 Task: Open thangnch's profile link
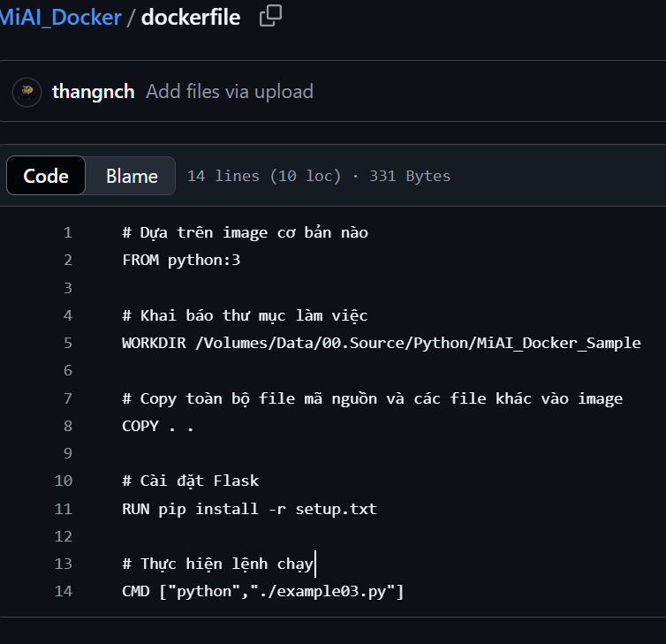[x=93, y=92]
